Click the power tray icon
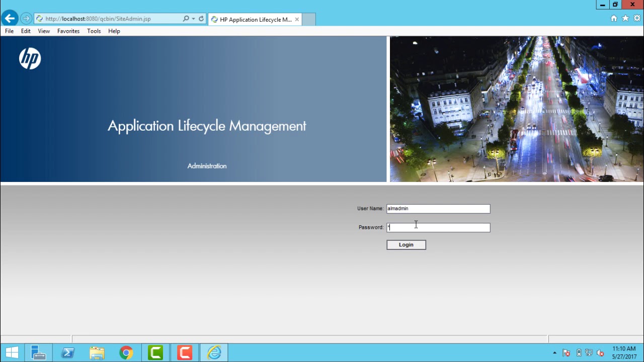 click(x=579, y=353)
